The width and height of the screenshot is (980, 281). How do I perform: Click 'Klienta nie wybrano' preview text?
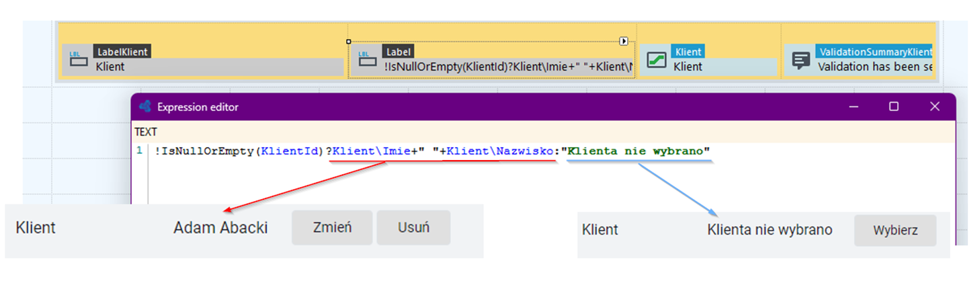point(770,230)
